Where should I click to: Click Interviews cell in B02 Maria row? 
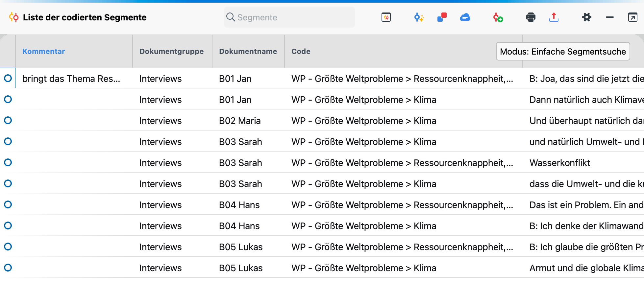(161, 121)
